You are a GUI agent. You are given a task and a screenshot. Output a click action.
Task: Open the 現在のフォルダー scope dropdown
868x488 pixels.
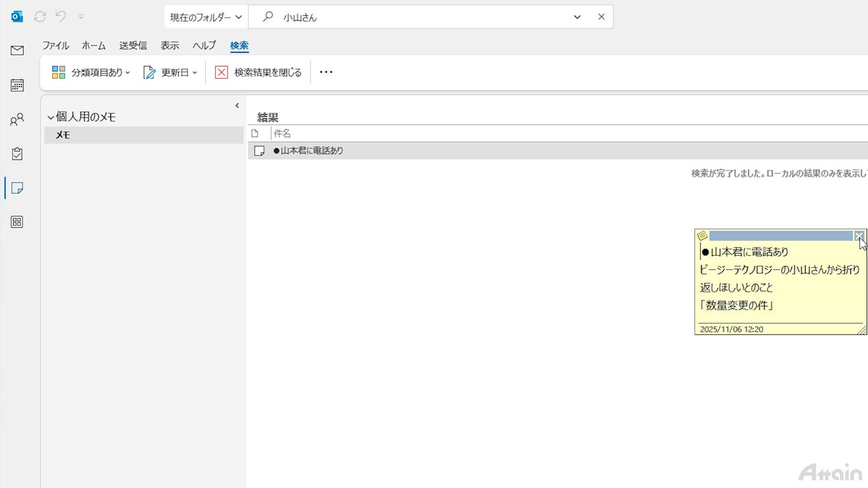(x=206, y=17)
